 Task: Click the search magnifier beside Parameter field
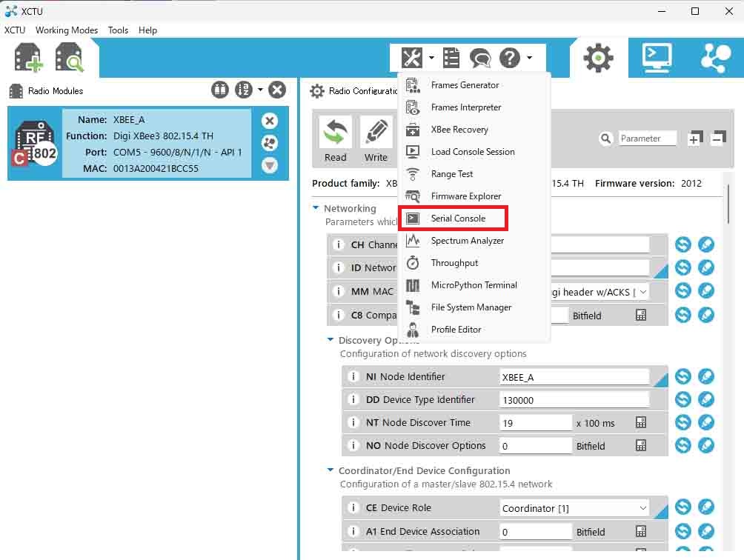pos(605,139)
